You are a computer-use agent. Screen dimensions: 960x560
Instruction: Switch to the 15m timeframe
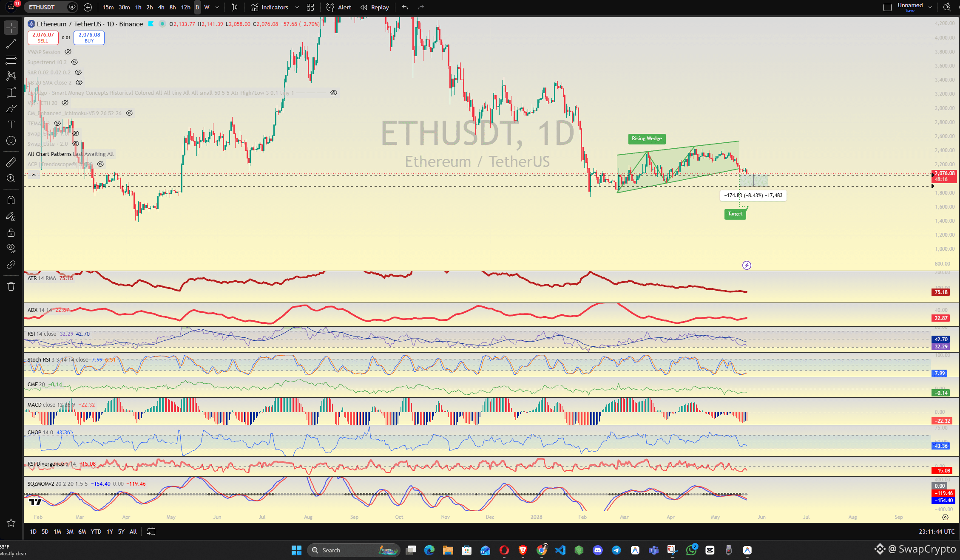pyautogui.click(x=108, y=7)
